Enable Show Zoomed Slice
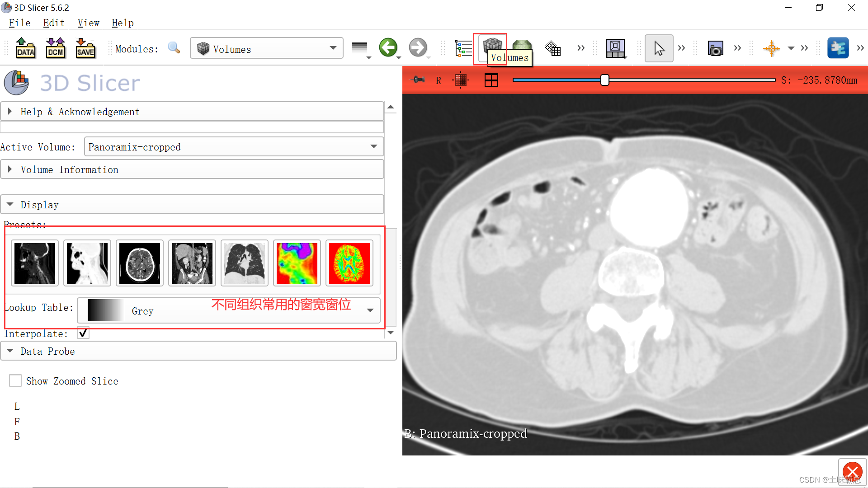868x488 pixels. (x=15, y=380)
